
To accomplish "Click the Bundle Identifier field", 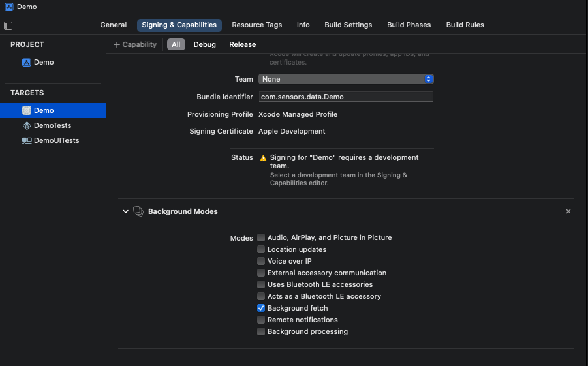I will 346,97.
